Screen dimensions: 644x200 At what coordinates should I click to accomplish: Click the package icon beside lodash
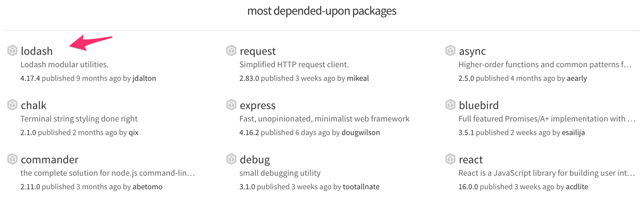[x=13, y=51]
